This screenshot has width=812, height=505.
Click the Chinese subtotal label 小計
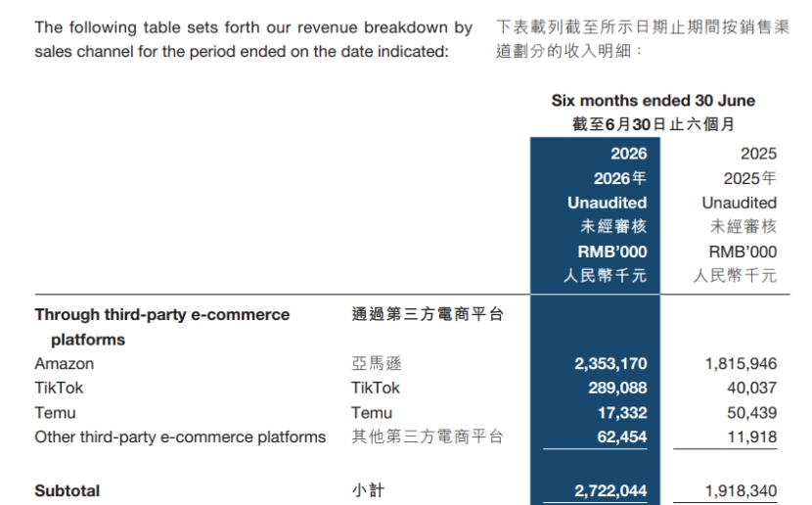pyautogui.click(x=368, y=490)
